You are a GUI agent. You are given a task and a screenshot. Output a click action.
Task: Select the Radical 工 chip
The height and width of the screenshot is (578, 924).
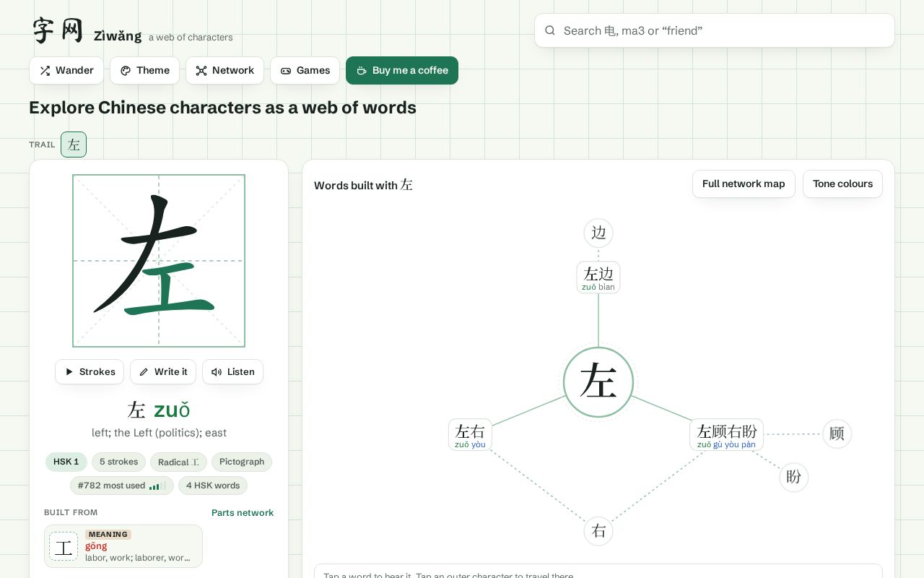click(178, 462)
